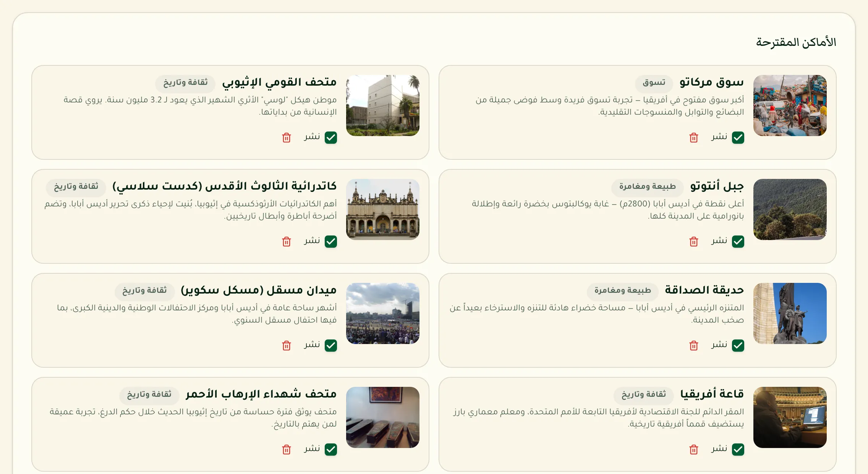
Task: Open the سوق مركاتو market photo
Action: pyautogui.click(x=790, y=106)
